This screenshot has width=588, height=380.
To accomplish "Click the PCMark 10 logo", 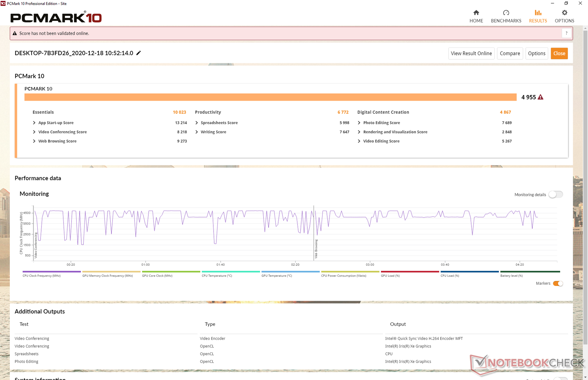I will 56,17.
